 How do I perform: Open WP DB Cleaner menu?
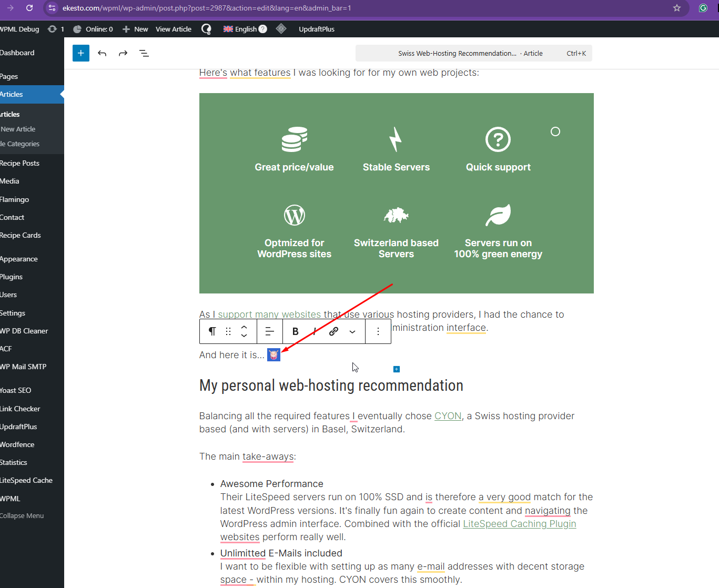[x=24, y=331]
